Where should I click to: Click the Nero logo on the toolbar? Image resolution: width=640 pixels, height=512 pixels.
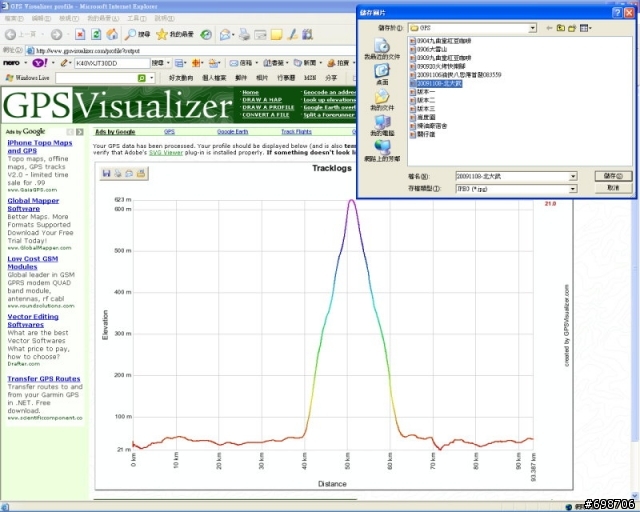coord(11,63)
